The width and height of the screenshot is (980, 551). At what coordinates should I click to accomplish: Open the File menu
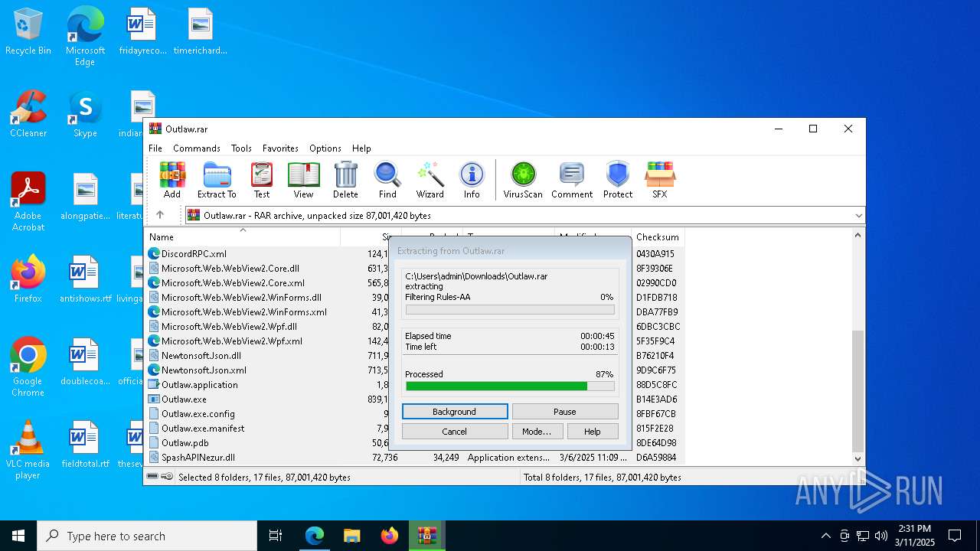pyautogui.click(x=155, y=148)
